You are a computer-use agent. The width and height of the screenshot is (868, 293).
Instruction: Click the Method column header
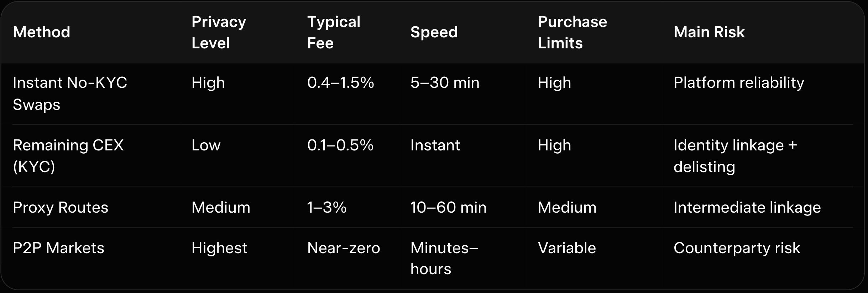pos(42,32)
